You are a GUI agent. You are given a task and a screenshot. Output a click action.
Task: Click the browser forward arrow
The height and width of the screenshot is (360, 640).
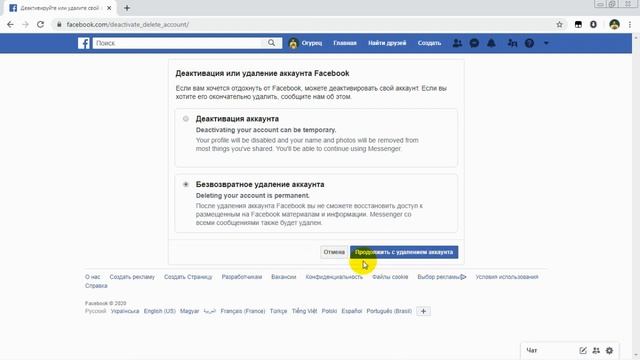tap(25, 24)
